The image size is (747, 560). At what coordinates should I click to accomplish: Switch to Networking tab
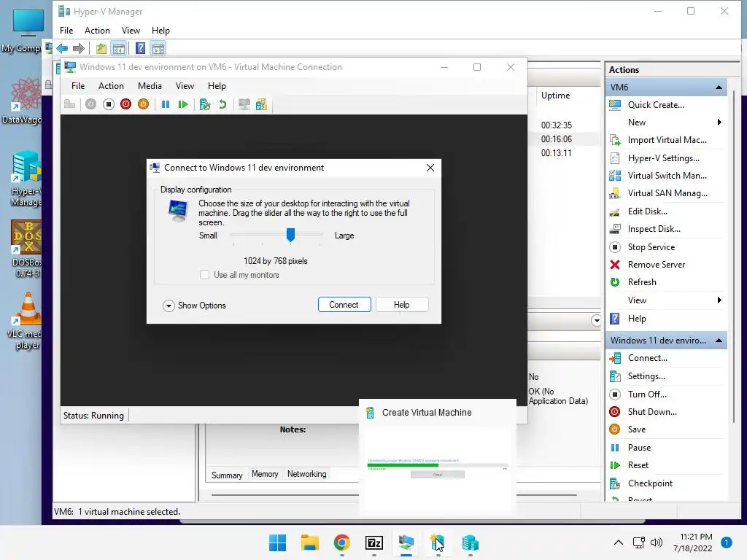307,474
